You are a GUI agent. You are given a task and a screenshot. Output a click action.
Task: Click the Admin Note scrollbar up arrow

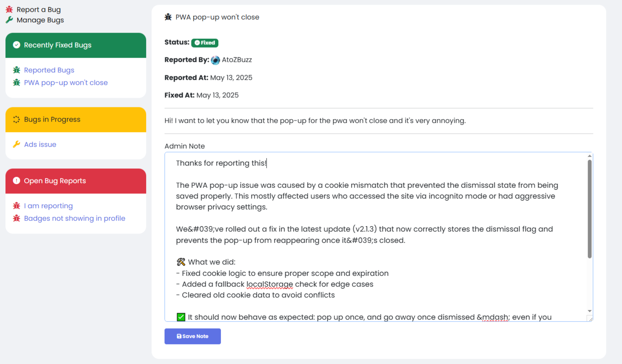[589, 156]
